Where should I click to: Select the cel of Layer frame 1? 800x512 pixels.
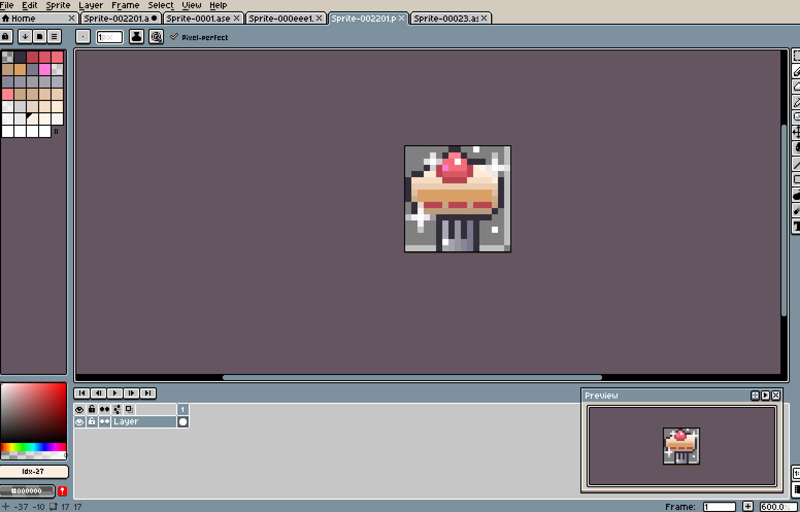point(183,422)
